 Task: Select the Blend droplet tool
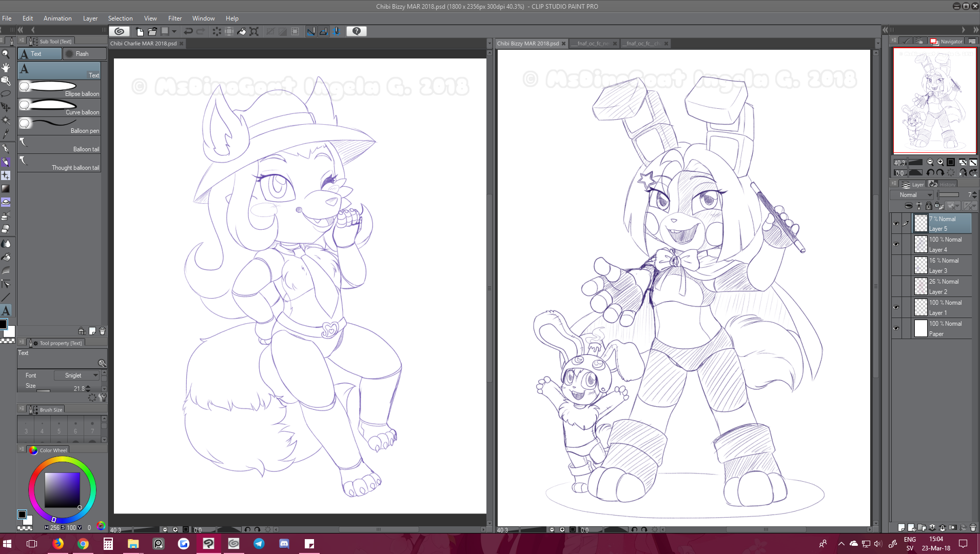6,244
